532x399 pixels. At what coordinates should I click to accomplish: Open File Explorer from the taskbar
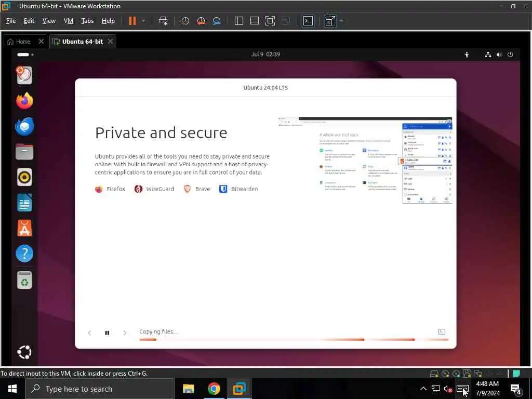coord(188,389)
